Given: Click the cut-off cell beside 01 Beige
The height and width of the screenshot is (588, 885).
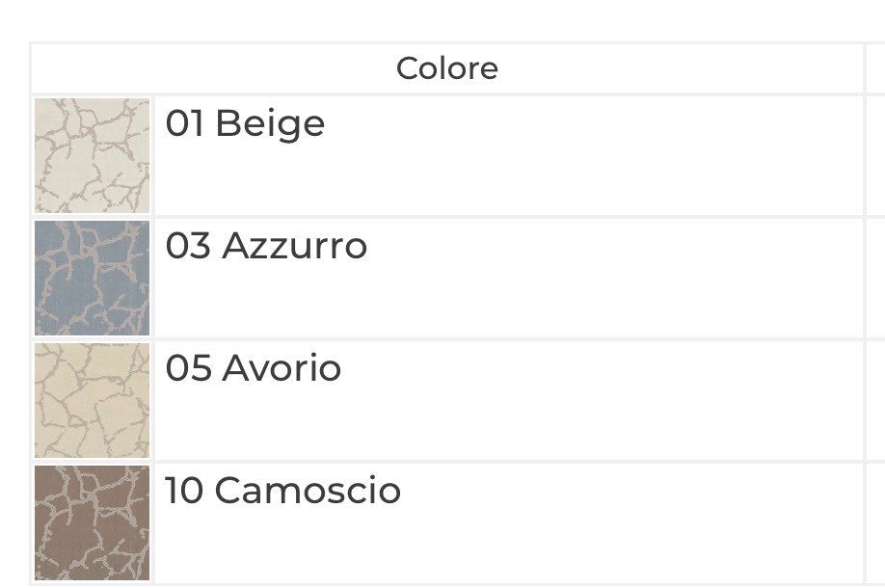Looking at the screenshot, I should tap(875, 156).
